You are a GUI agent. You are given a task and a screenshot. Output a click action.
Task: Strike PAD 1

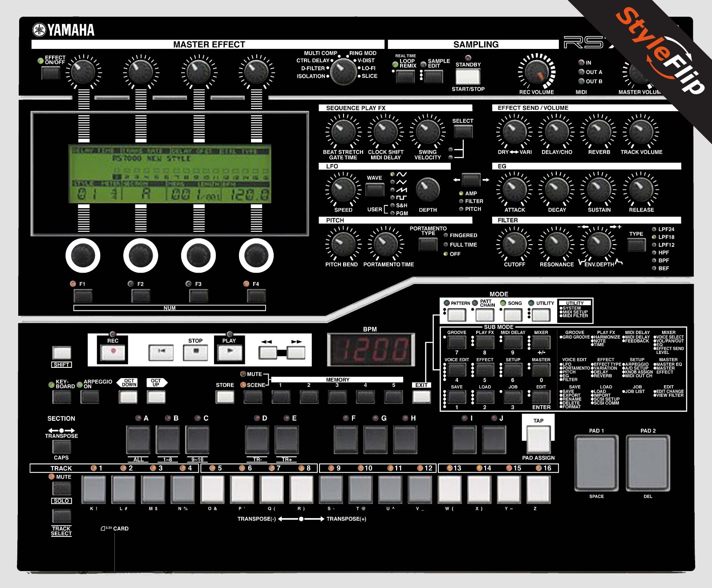pyautogui.click(x=596, y=462)
